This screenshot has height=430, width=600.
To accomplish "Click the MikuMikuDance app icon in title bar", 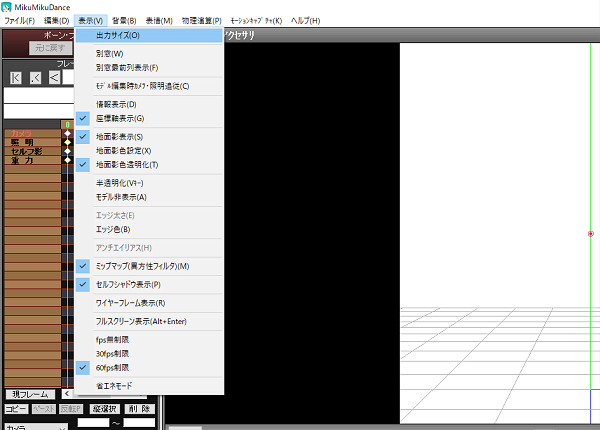I will 7,7.
